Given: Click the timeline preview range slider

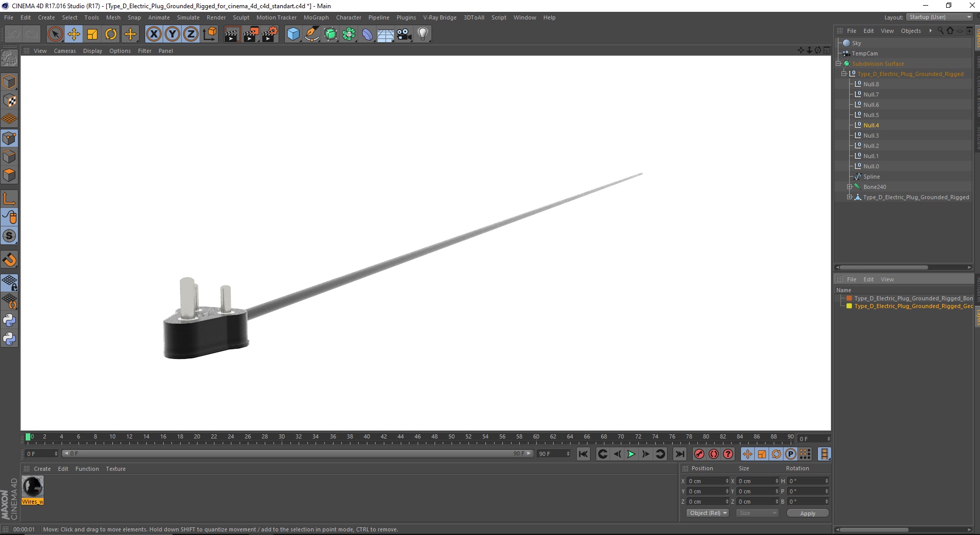Looking at the screenshot, I should tap(298, 453).
